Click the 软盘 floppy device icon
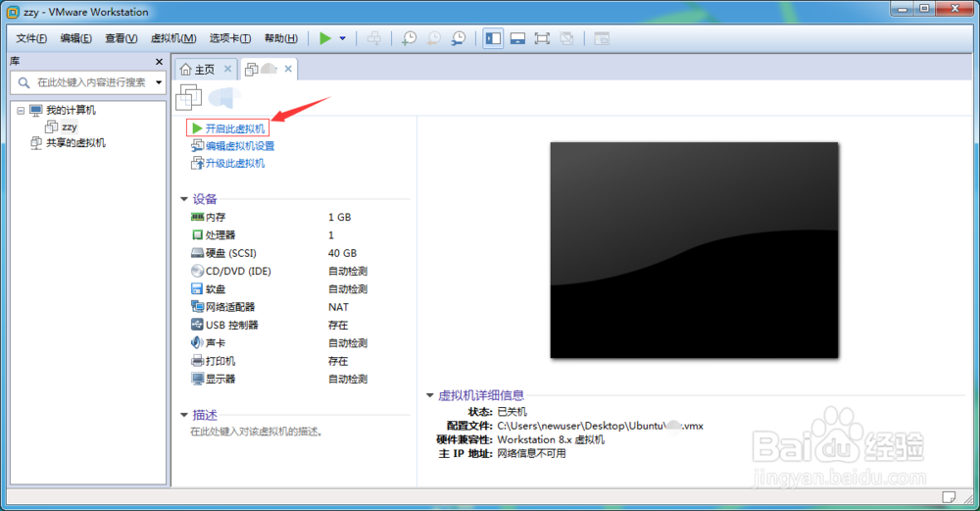 tap(197, 289)
